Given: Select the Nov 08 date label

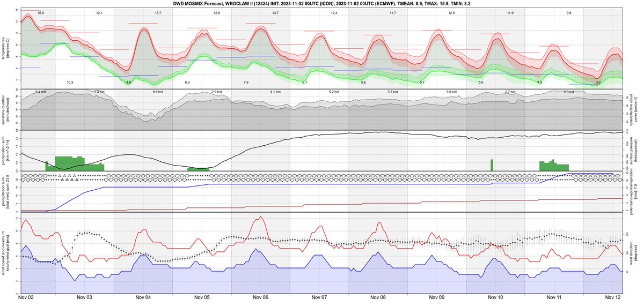Looking at the screenshot, I should click(378, 297).
